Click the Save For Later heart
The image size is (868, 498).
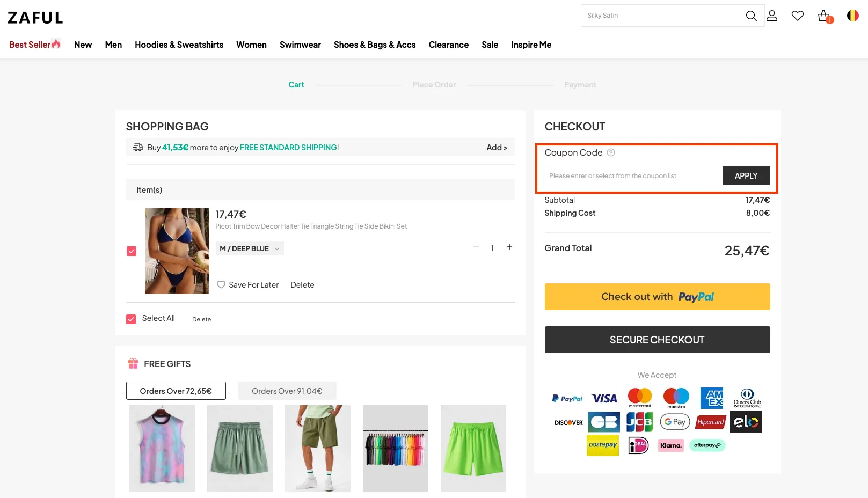(x=221, y=285)
